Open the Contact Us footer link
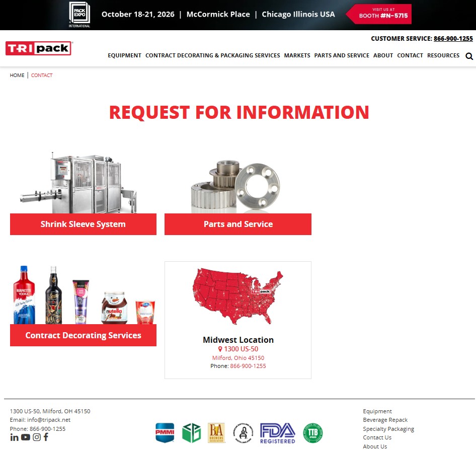The width and height of the screenshot is (476, 450). coord(377,437)
